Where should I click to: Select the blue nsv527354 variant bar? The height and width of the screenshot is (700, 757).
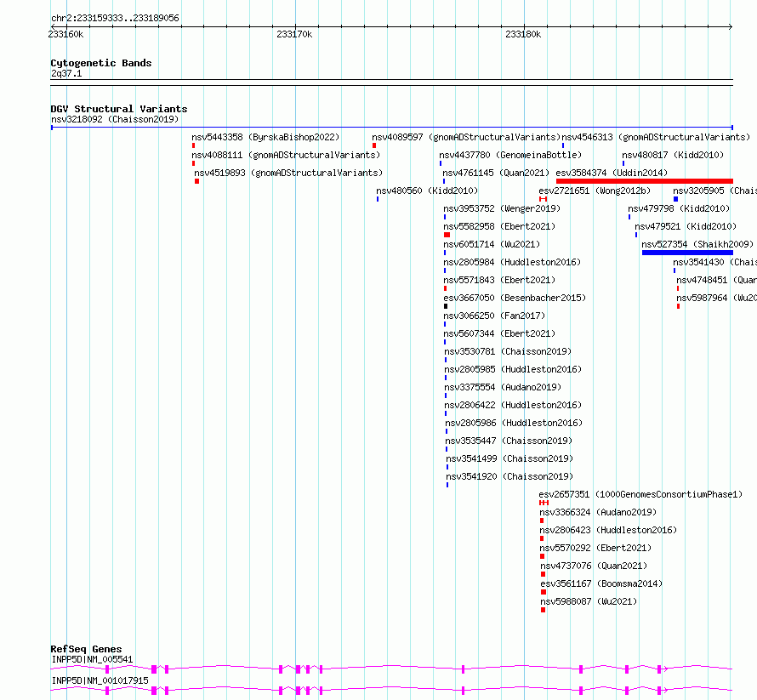687,253
